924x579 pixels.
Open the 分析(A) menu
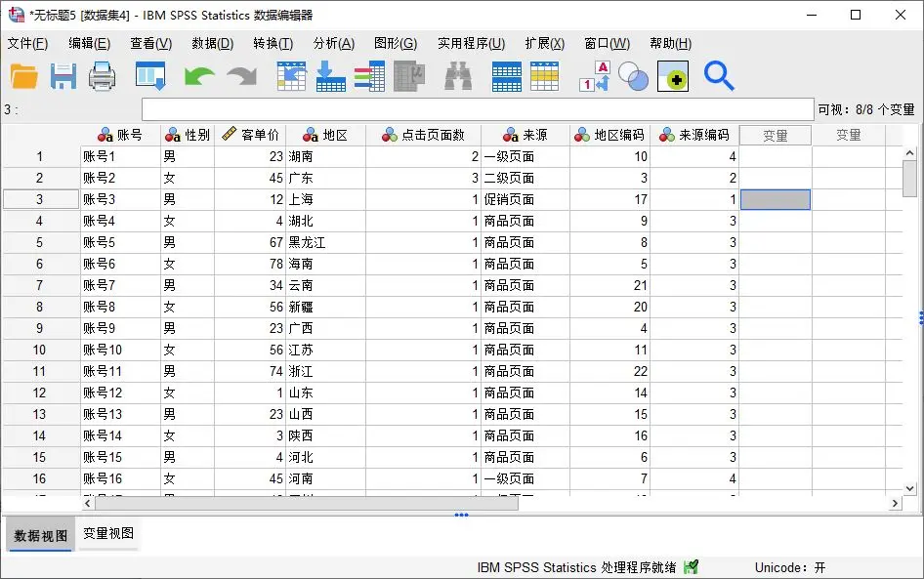coord(333,44)
